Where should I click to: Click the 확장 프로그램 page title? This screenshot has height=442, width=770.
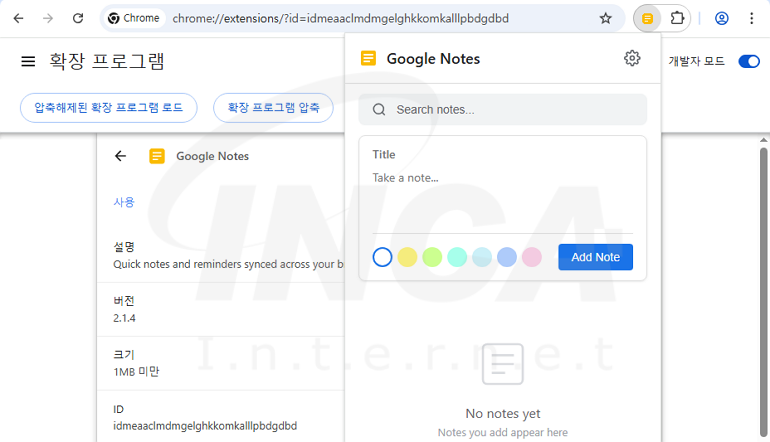click(107, 61)
